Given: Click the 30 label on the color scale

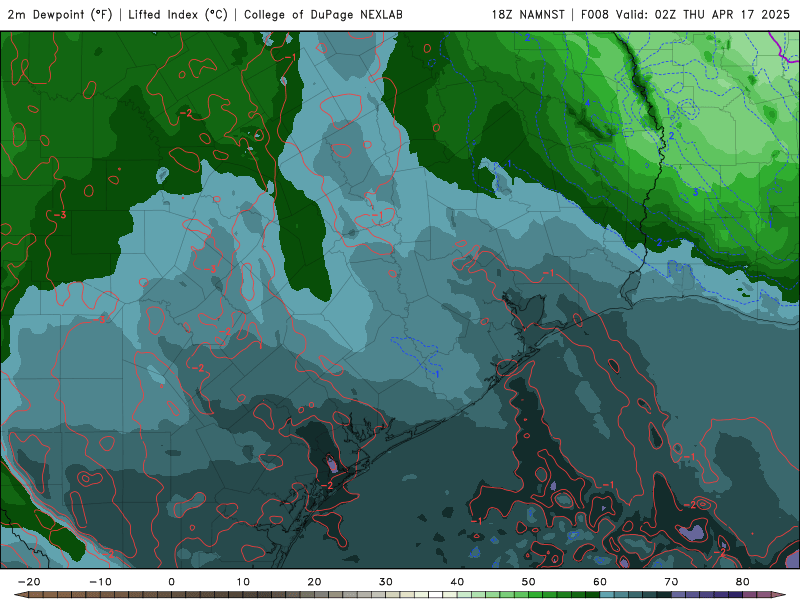Looking at the screenshot, I should coord(386,582).
